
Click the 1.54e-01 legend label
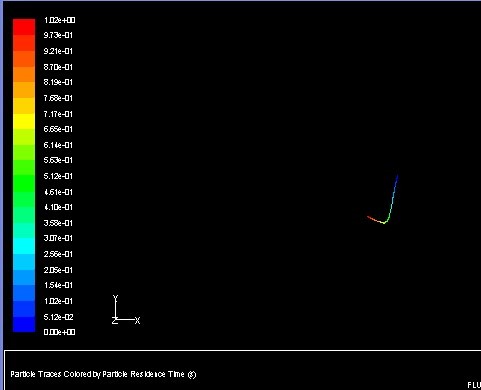[58, 285]
